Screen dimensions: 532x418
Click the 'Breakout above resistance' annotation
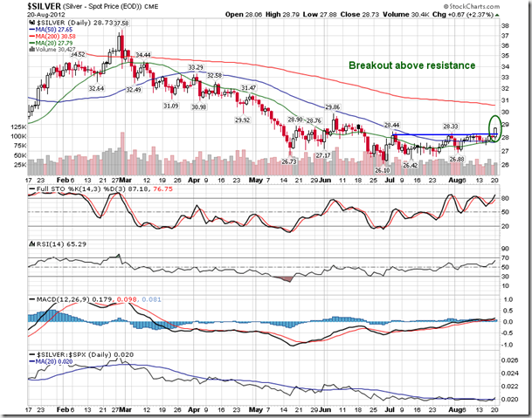411,65
